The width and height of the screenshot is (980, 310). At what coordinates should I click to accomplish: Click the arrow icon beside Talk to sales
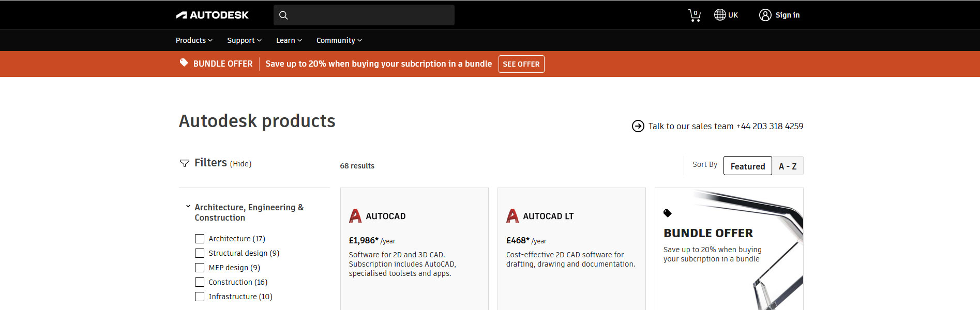coord(638,126)
